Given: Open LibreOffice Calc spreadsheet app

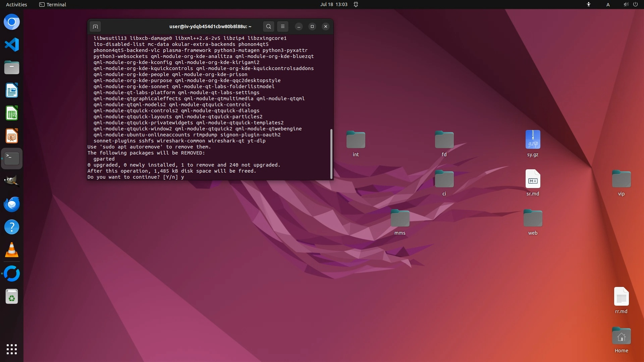Looking at the screenshot, I should click(12, 113).
